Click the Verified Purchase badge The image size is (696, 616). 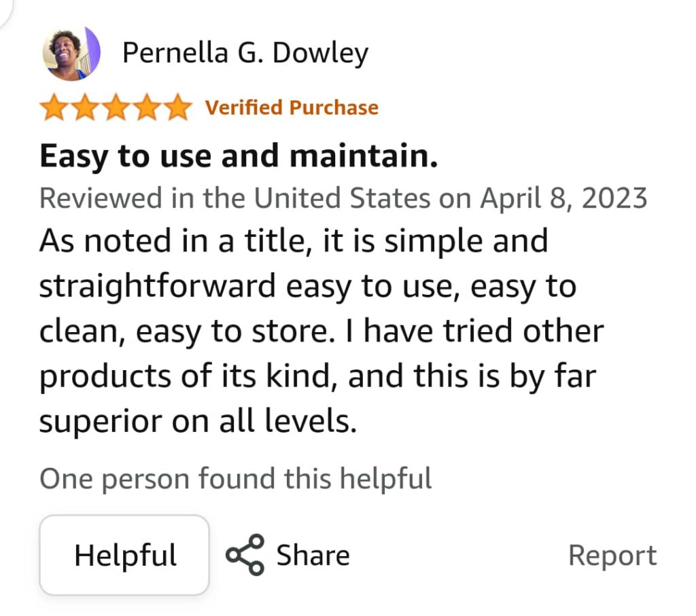(x=292, y=108)
